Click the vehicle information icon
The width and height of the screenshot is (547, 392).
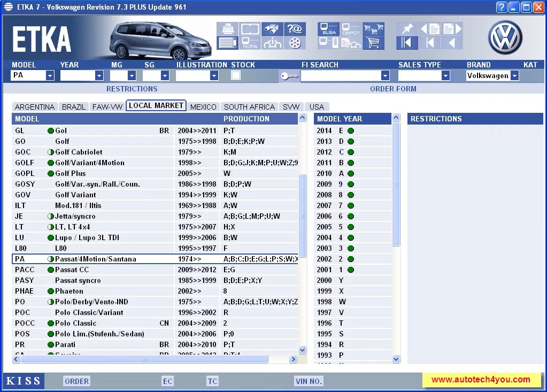pos(272,43)
